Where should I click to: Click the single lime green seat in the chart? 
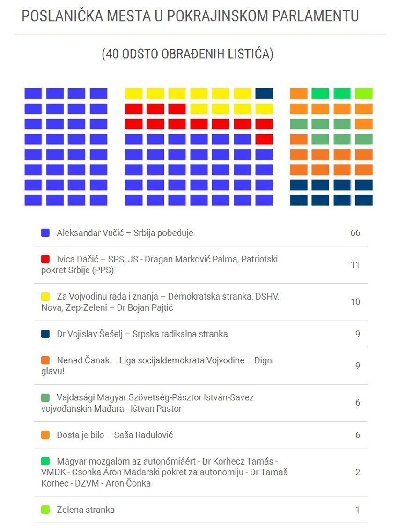click(364, 93)
